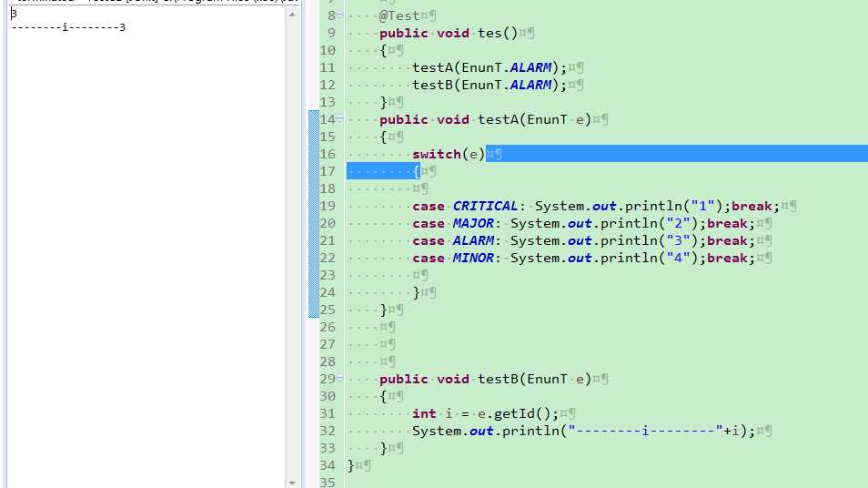Collapse the testB method fold at line 29
Image resolution: width=868 pixels, height=488 pixels.
tap(340, 379)
